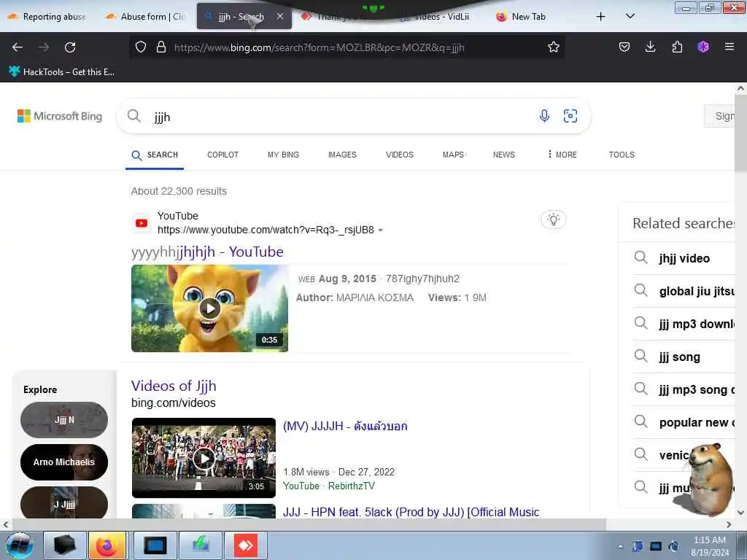
Task: Switch to the New Tab tab
Action: coord(528,17)
